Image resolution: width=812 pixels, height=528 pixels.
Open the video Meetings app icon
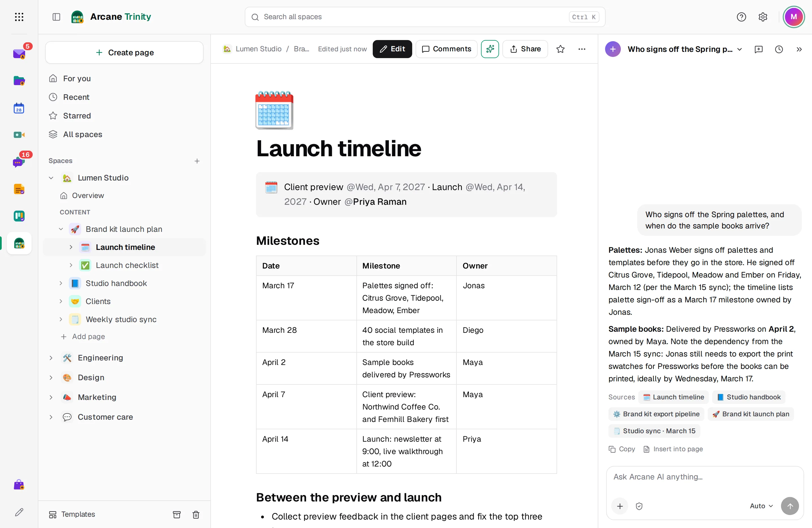(x=19, y=135)
